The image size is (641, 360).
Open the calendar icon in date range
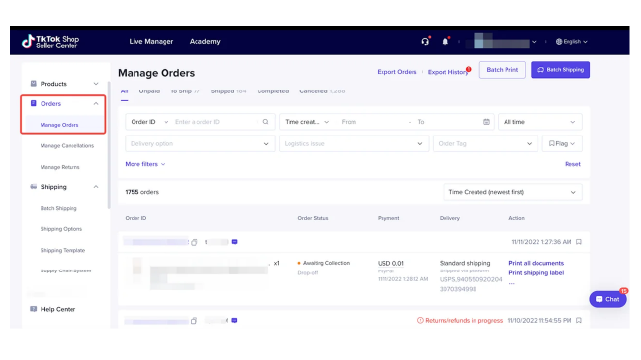coord(486,122)
